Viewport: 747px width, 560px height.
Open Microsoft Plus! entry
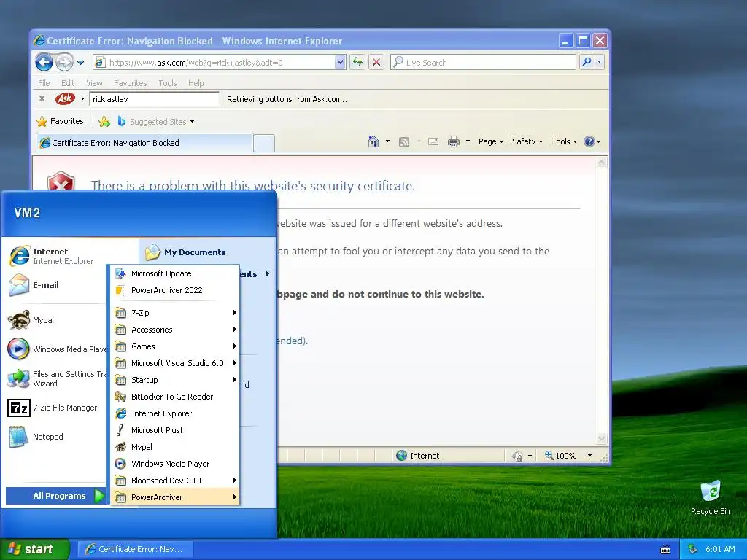[175, 430]
